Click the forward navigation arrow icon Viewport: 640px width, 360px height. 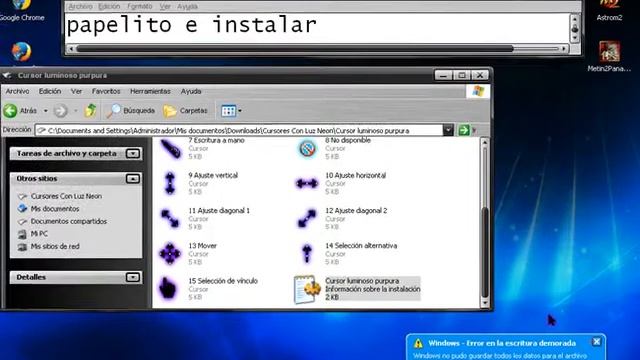tap(60, 111)
